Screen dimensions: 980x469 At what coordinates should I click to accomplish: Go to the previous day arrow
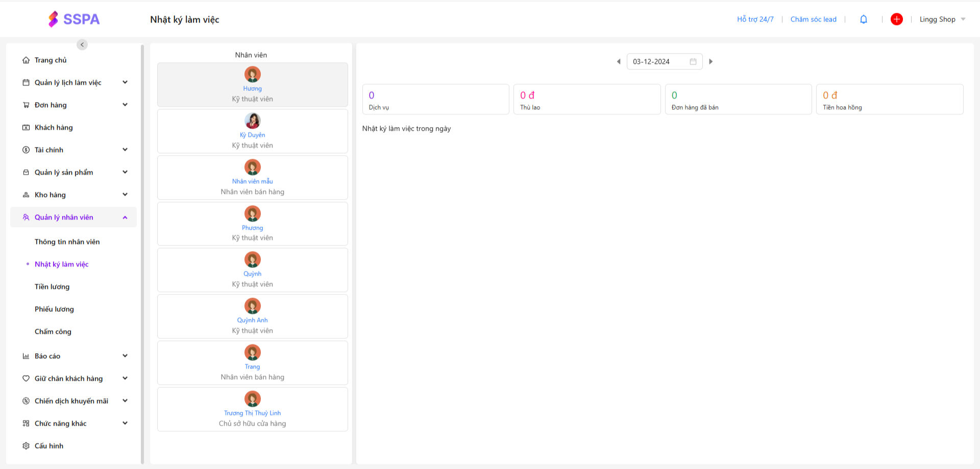[x=619, y=62]
